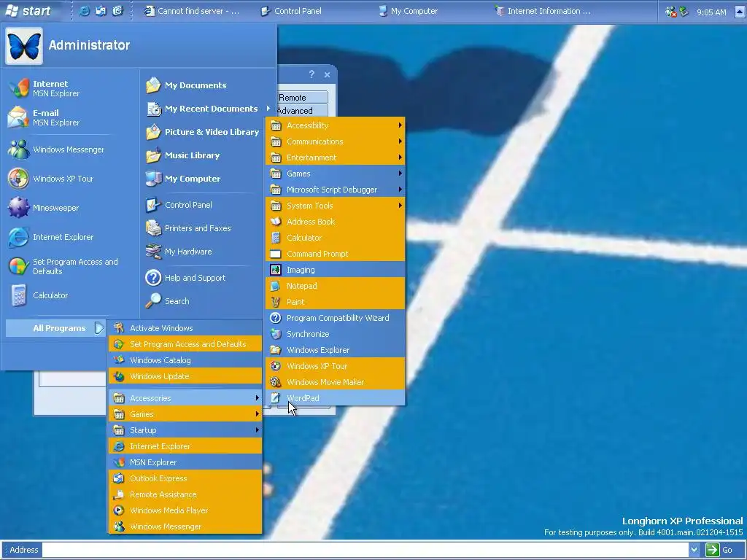Expand the Accessibility submenu arrow

(x=400, y=125)
